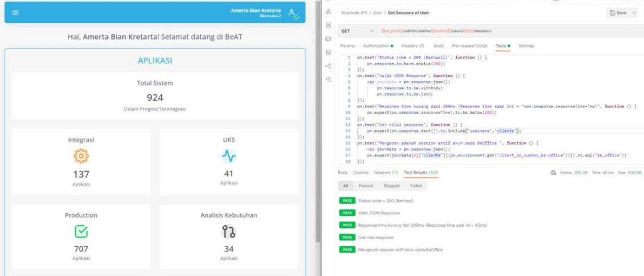The image size is (644, 276).
Task: Open the response Cookies tab
Action: click(360, 173)
